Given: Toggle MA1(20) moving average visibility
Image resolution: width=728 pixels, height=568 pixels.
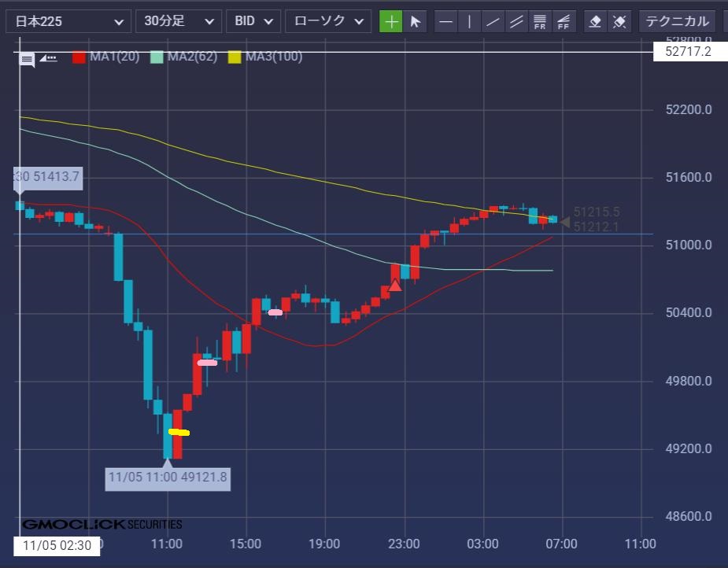Looking at the screenshot, I should pyautogui.click(x=105, y=57).
